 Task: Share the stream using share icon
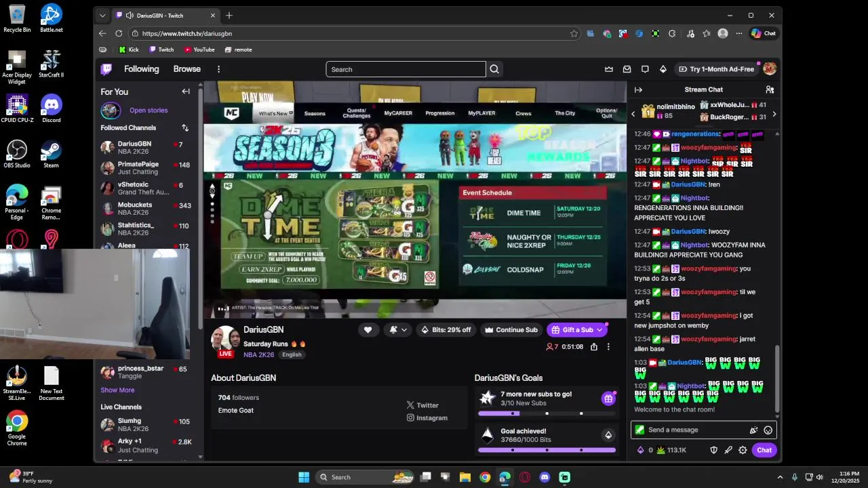tap(594, 346)
